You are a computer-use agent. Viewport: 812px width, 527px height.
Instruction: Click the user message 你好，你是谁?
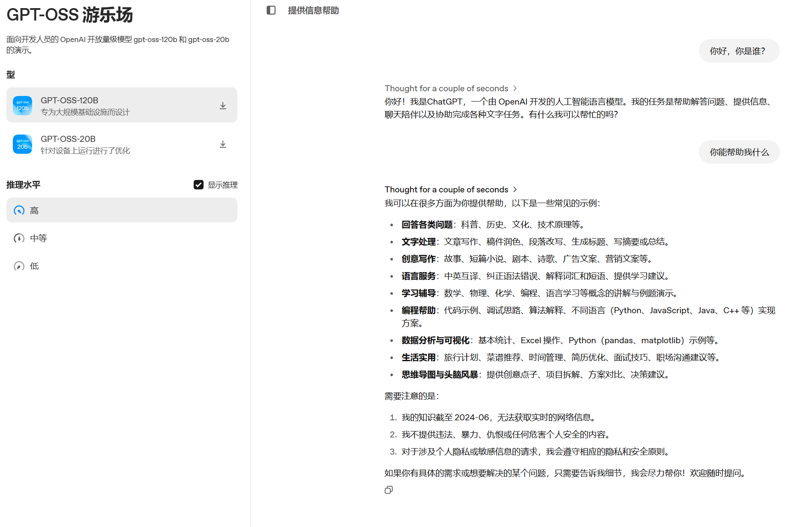coord(739,51)
